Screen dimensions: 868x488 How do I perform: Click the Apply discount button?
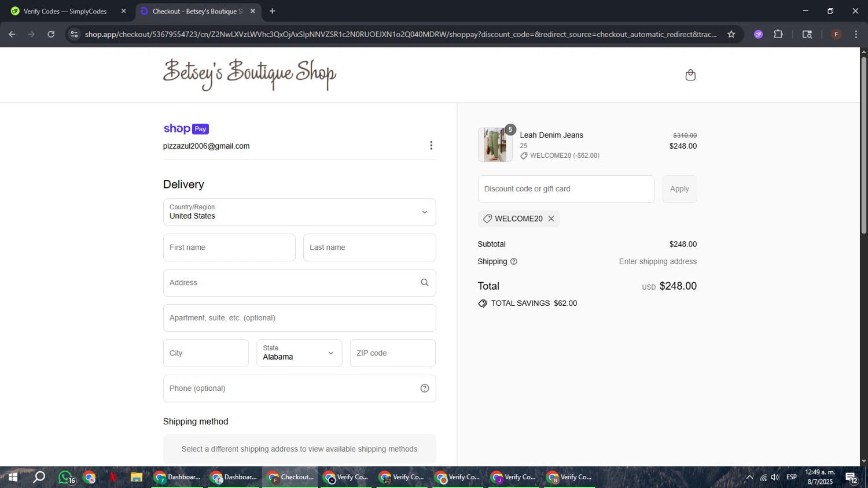(679, 189)
